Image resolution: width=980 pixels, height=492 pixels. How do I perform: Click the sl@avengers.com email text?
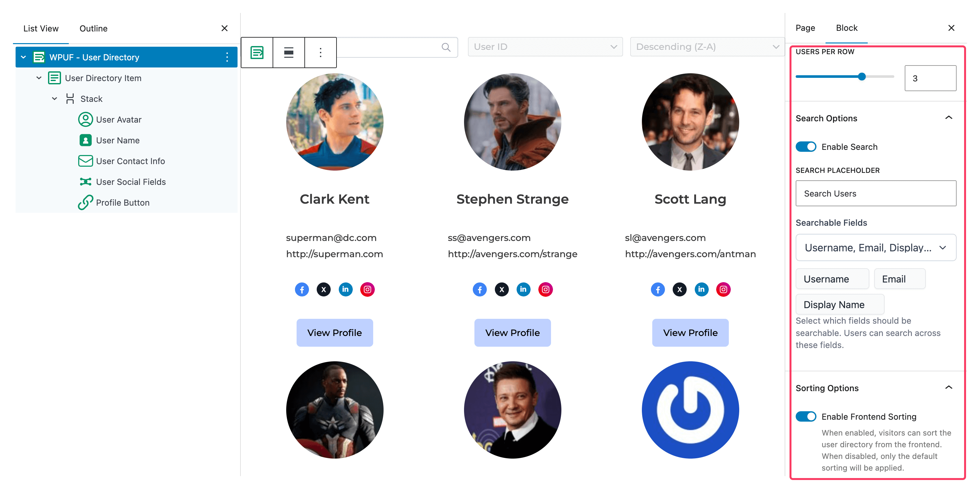(665, 238)
